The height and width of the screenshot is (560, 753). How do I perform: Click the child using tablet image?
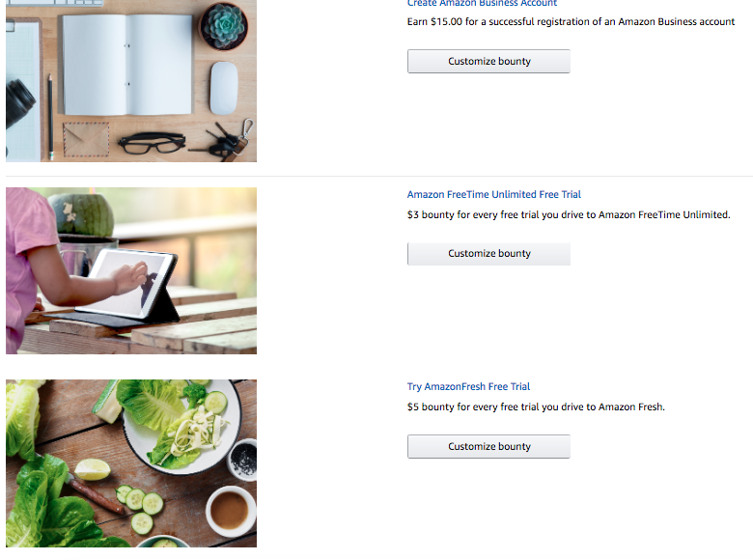tap(131, 271)
